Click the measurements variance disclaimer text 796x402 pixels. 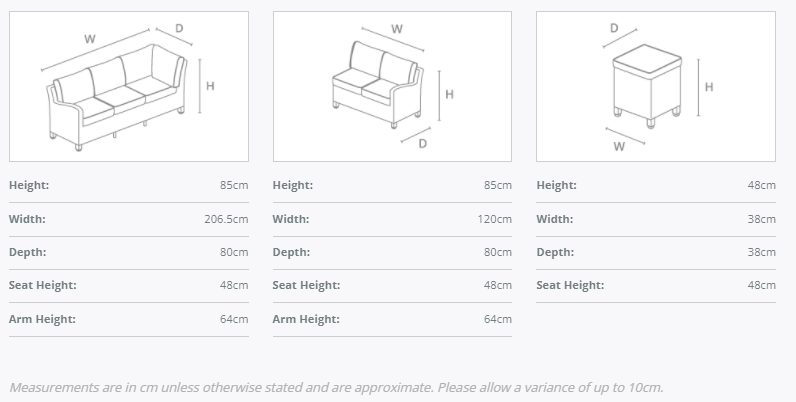point(336,387)
